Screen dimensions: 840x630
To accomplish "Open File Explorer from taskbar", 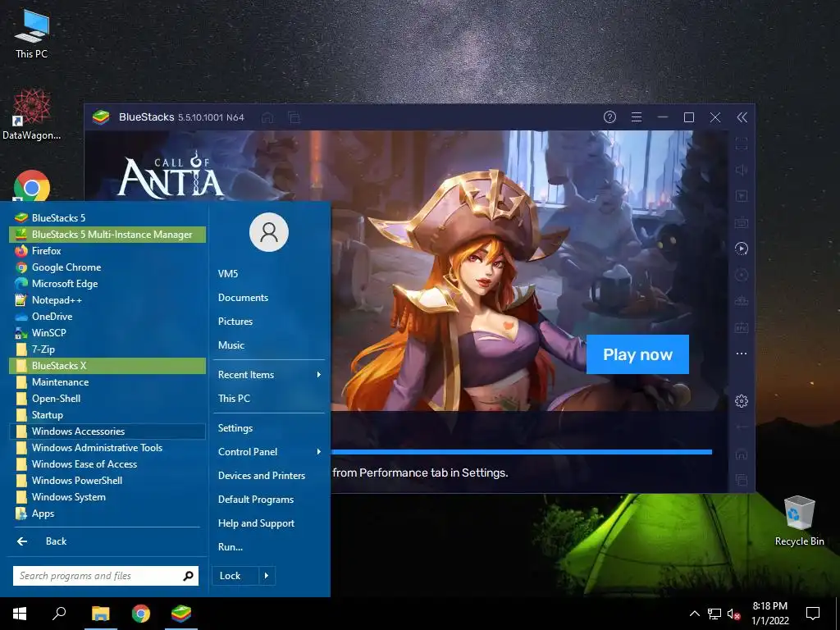I will tap(100, 614).
